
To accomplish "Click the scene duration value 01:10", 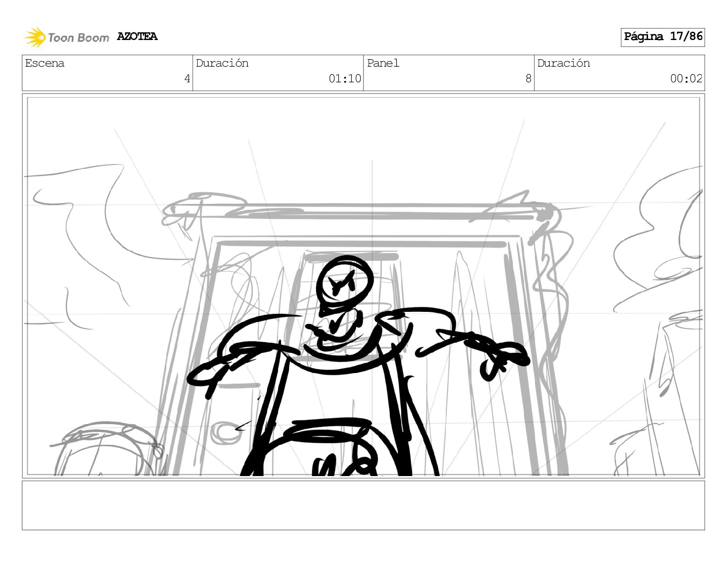I will coord(345,79).
